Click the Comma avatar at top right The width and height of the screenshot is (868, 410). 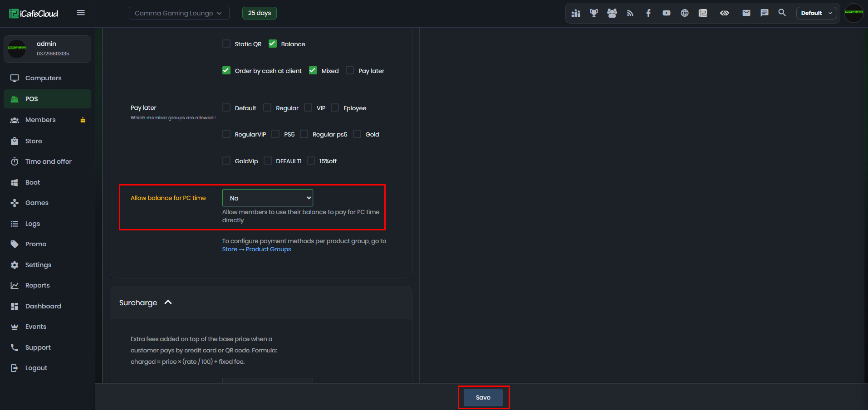tap(853, 13)
